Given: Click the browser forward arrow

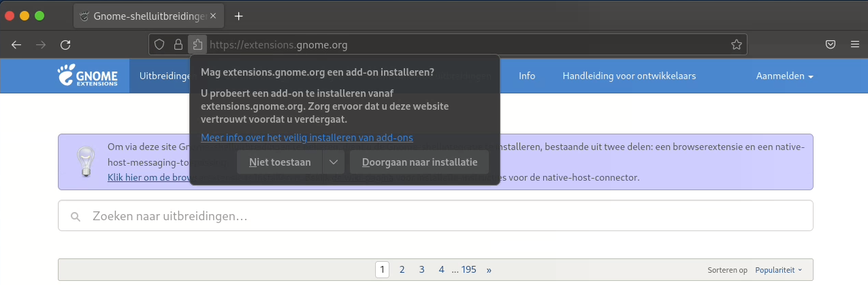Looking at the screenshot, I should coord(41,45).
